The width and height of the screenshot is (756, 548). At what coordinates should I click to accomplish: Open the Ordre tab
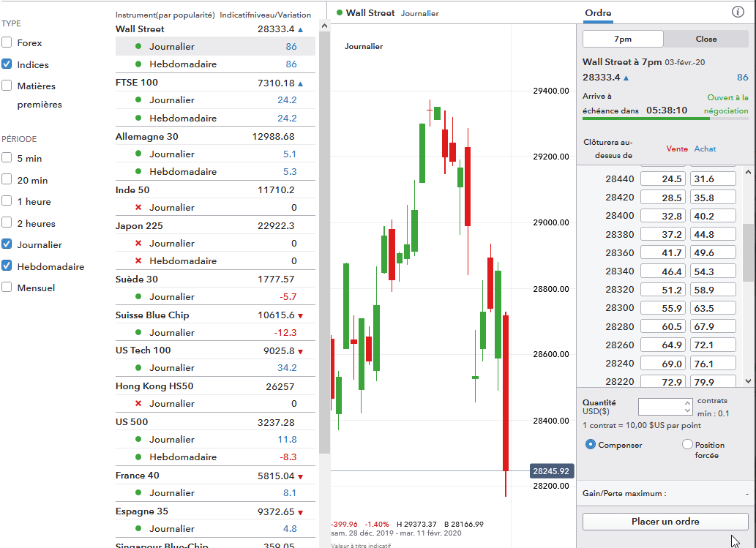[x=598, y=13]
